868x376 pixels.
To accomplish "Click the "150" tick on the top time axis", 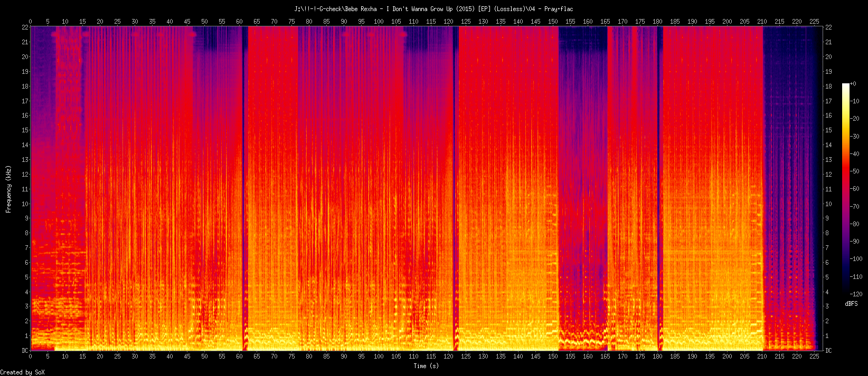I will 553,22.
